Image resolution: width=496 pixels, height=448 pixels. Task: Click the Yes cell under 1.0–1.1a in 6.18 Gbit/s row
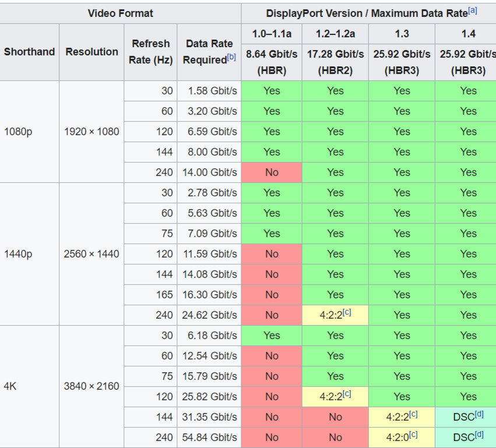click(x=272, y=336)
